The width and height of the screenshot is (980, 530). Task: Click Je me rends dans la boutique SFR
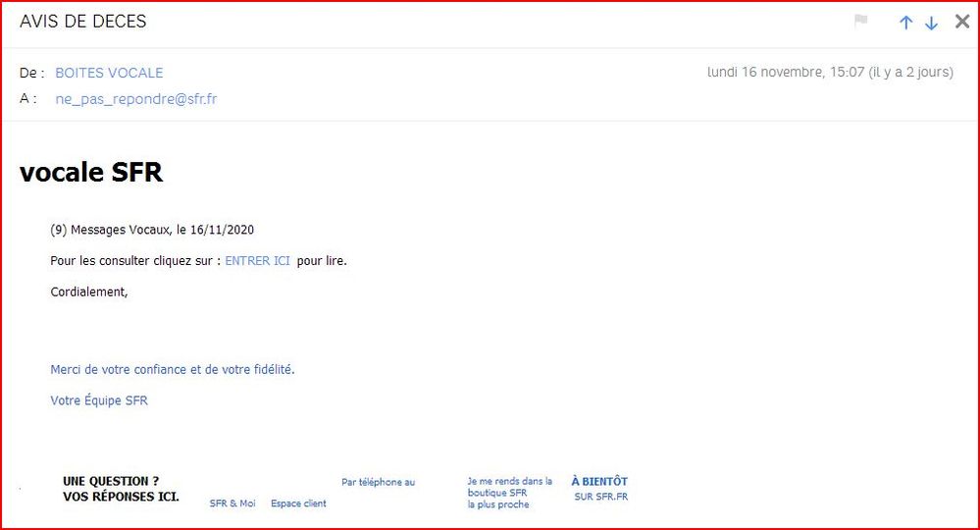click(509, 493)
